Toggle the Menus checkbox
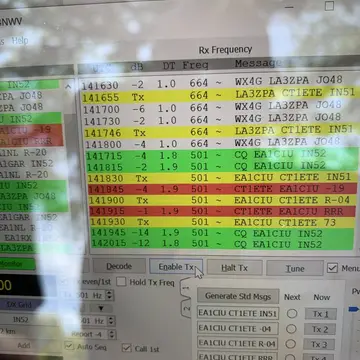 [332, 268]
